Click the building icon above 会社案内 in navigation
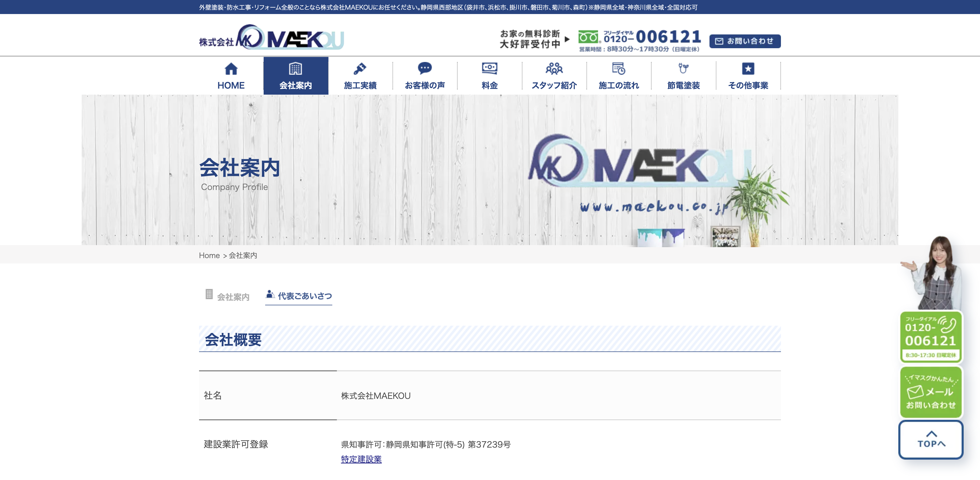980x480 pixels. click(295, 69)
